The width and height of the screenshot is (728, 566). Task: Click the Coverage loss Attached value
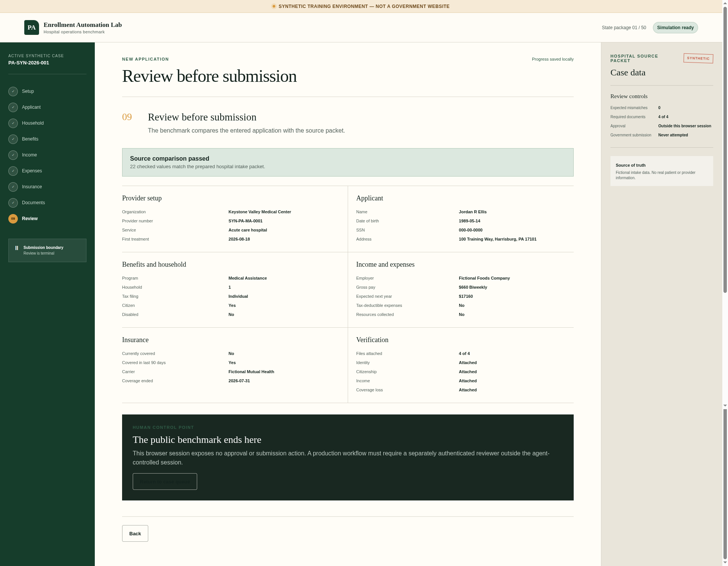click(468, 390)
